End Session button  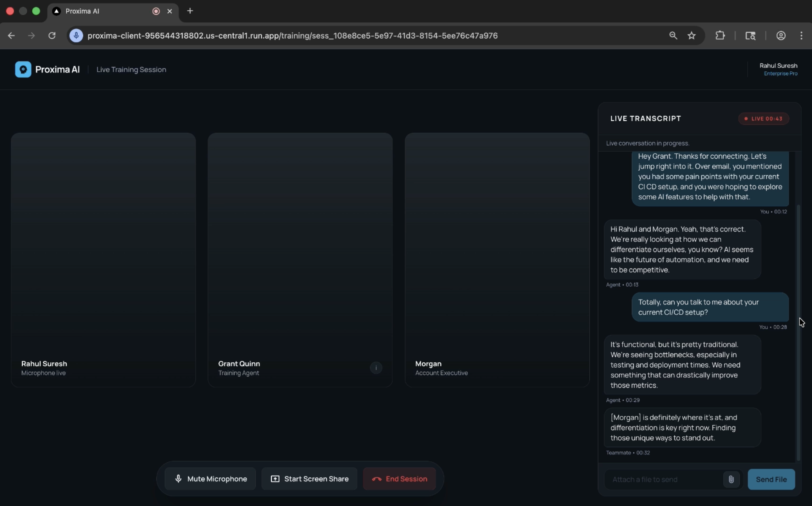[399, 479]
